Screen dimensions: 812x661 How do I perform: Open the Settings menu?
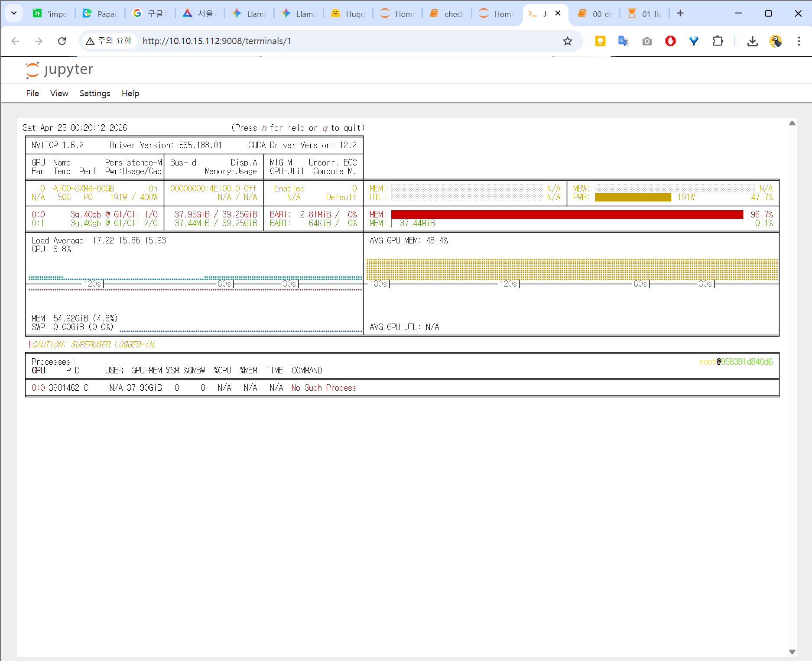click(x=95, y=94)
